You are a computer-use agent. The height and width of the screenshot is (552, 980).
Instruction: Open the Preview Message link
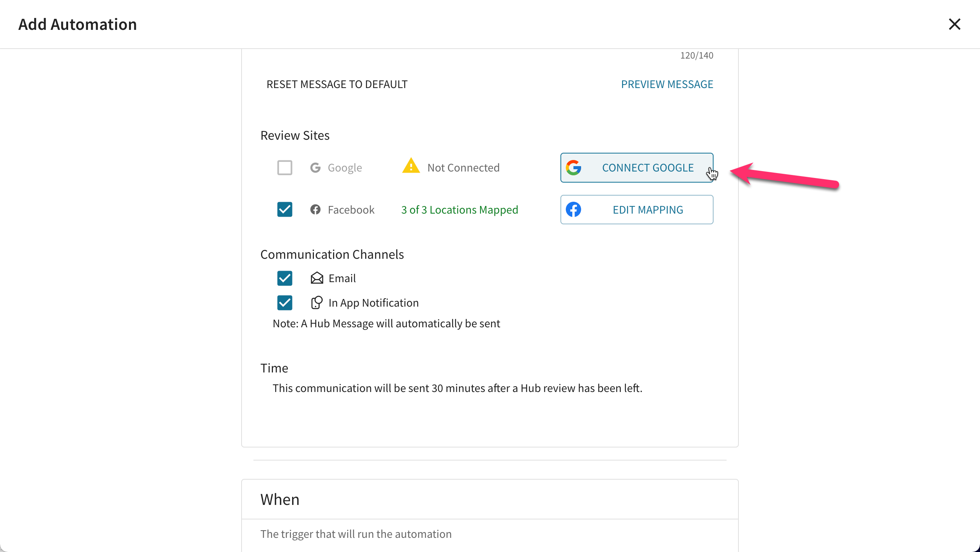667,84
